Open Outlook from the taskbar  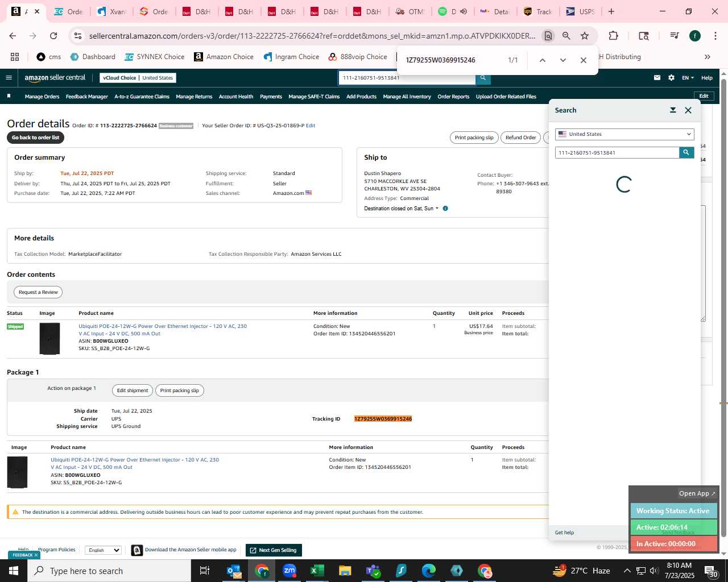click(x=234, y=571)
